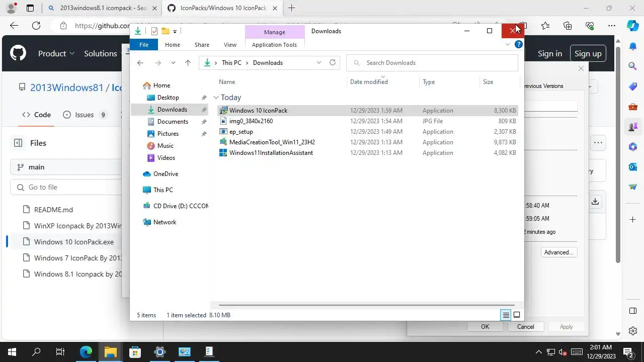Click Advanced... in the Properties dialog
This screenshot has width=644, height=362.
[x=559, y=252]
